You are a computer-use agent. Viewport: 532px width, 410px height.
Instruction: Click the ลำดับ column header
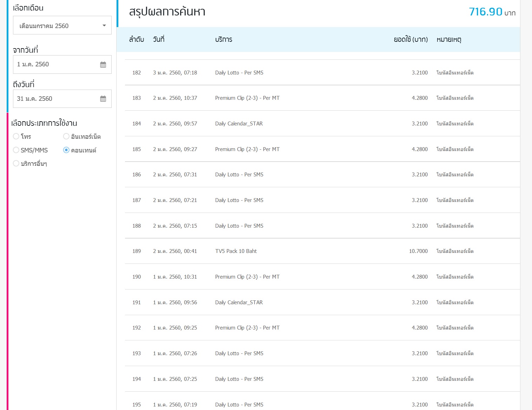point(137,39)
